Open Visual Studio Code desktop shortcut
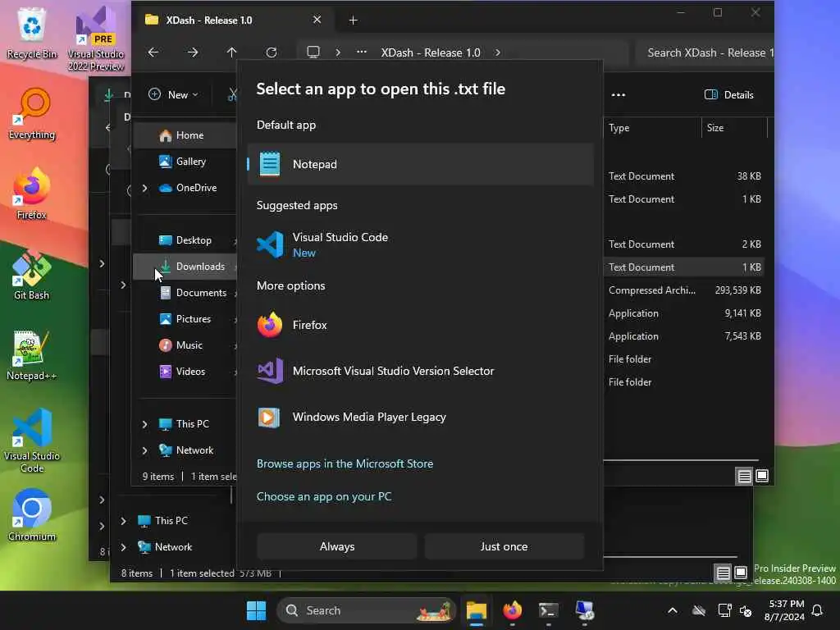 (x=32, y=441)
